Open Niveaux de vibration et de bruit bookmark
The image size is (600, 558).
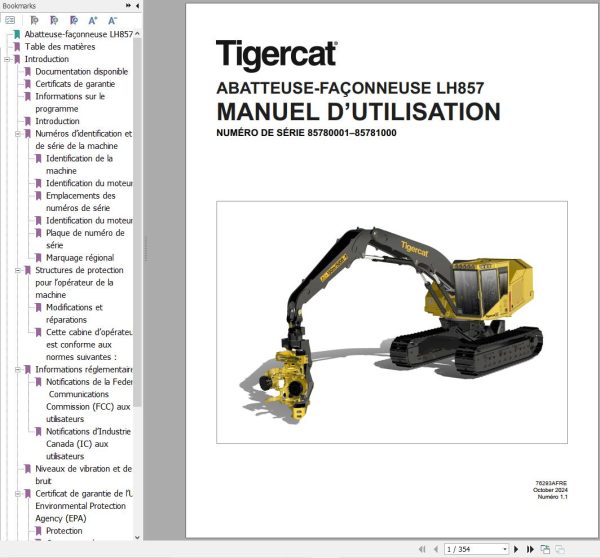coord(83,475)
